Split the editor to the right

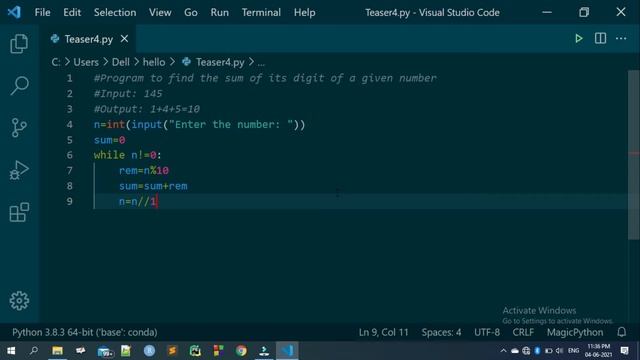(600, 38)
